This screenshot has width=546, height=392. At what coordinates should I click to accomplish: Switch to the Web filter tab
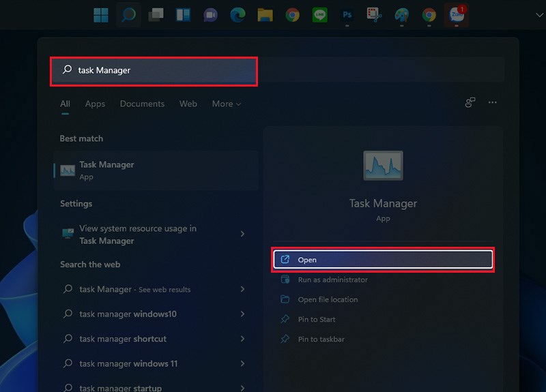(188, 104)
